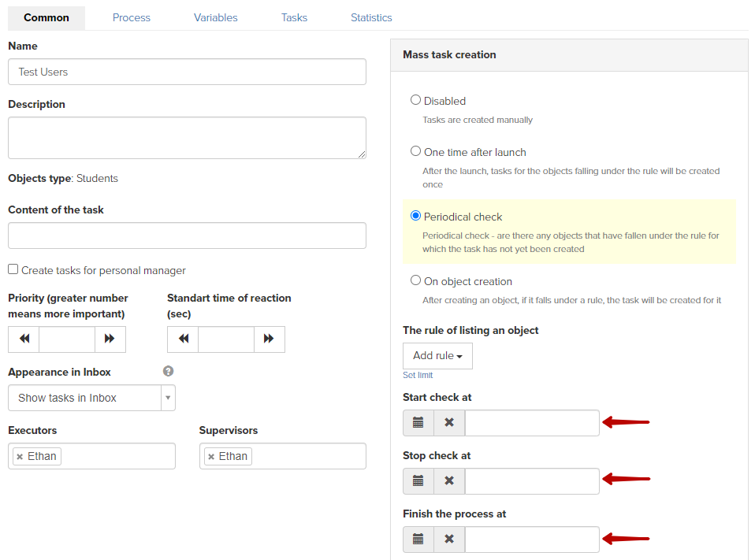Increase Standart time of reaction value
This screenshot has height=560, width=755.
(x=270, y=339)
